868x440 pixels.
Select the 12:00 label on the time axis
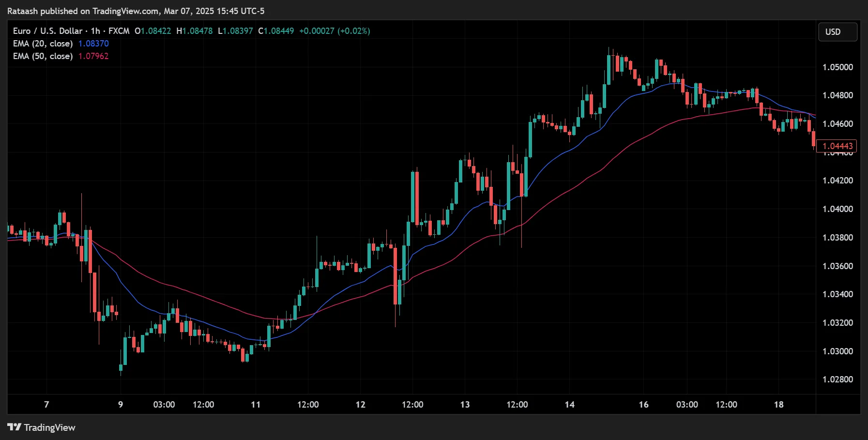pyautogui.click(x=204, y=404)
